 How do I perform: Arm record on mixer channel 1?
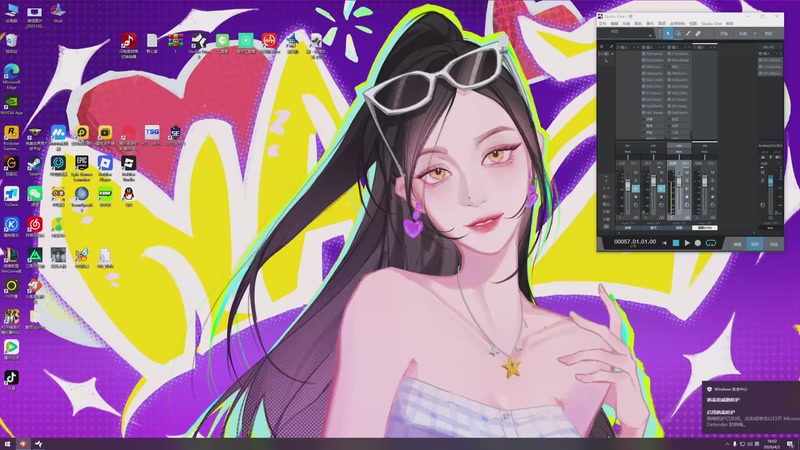(x=636, y=197)
